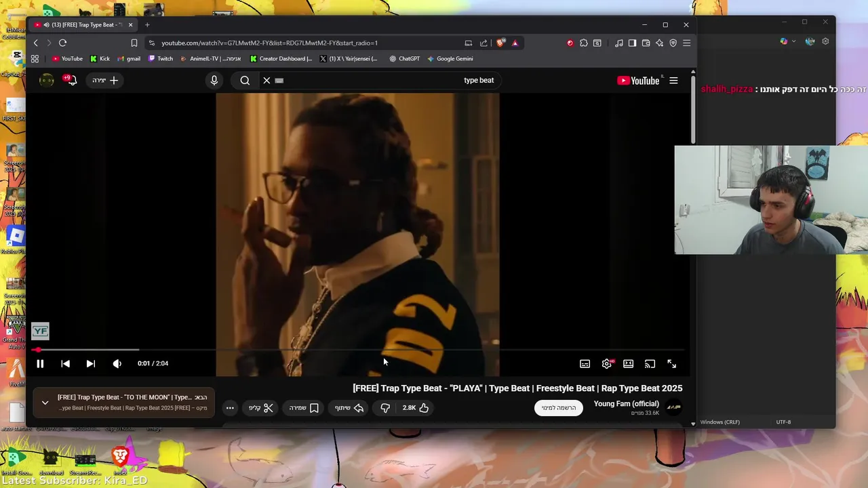This screenshot has width=868, height=488.
Task: Like the video (2.8K thumbs up)
Action: (416, 408)
